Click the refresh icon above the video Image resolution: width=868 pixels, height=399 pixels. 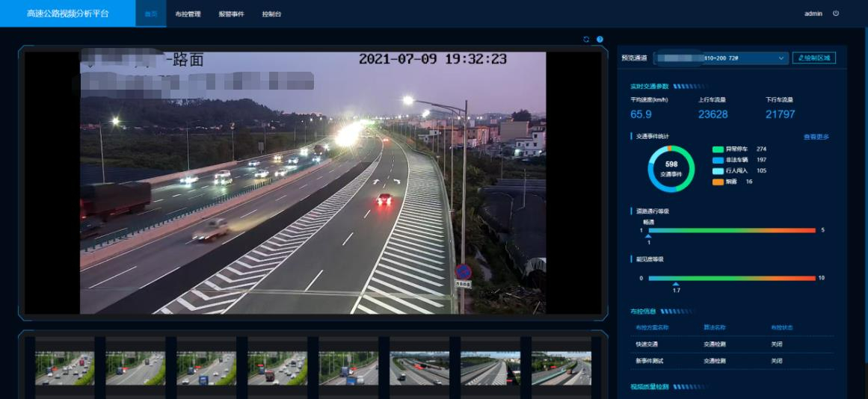586,40
